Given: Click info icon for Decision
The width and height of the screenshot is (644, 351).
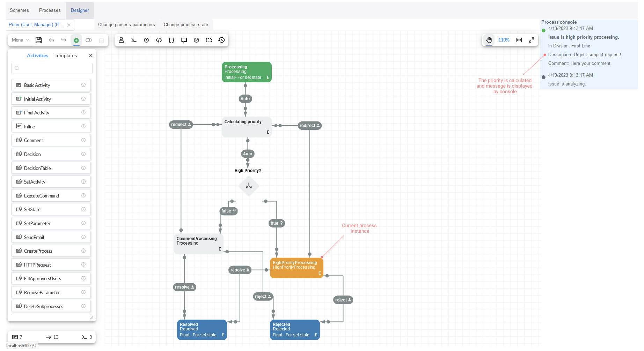Looking at the screenshot, I should [83, 154].
